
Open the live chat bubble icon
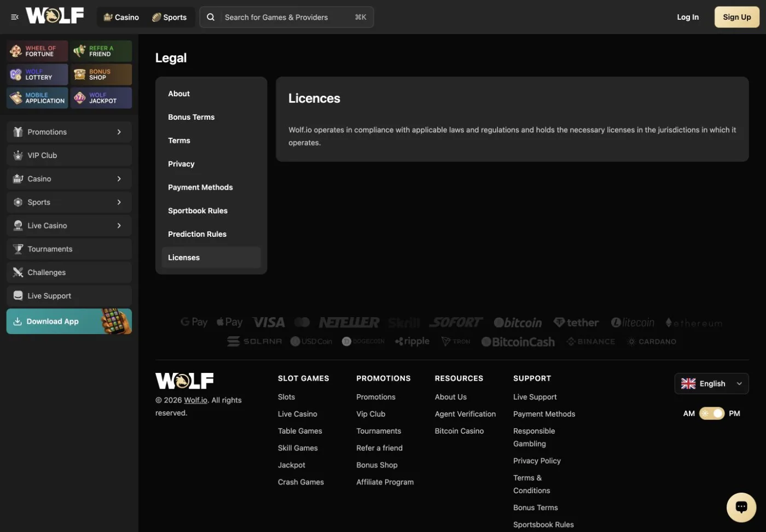(741, 507)
